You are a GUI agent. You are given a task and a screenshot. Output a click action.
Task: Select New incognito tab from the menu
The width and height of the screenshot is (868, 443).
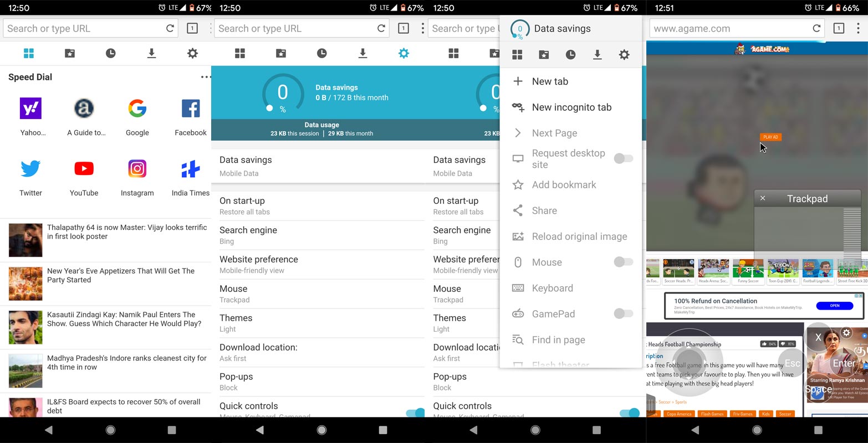571,107
